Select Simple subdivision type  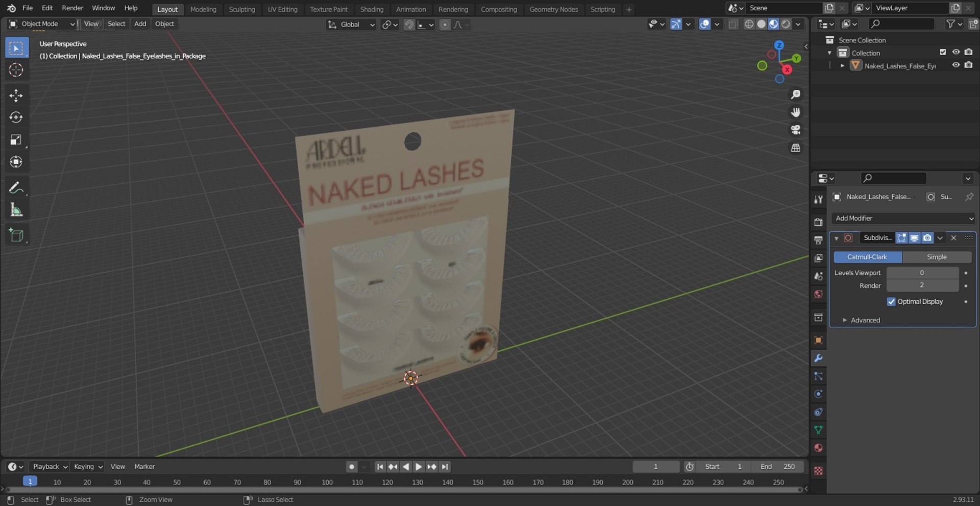pos(937,257)
